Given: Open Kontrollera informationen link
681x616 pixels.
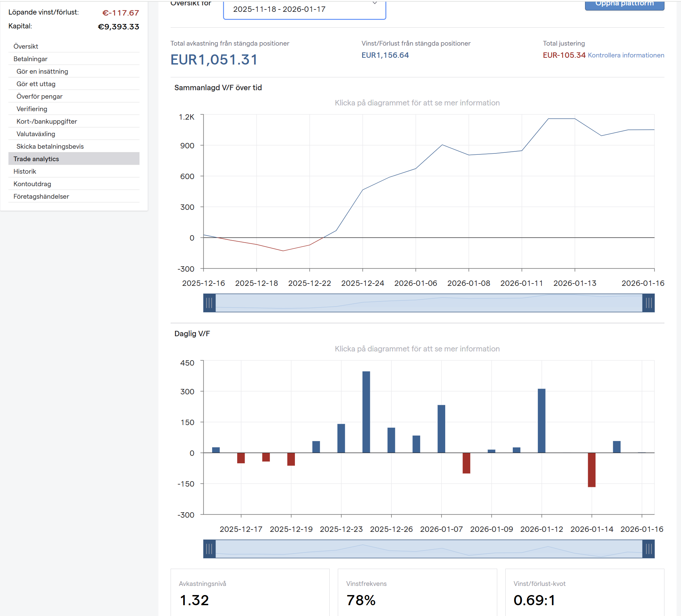Looking at the screenshot, I should click(626, 55).
